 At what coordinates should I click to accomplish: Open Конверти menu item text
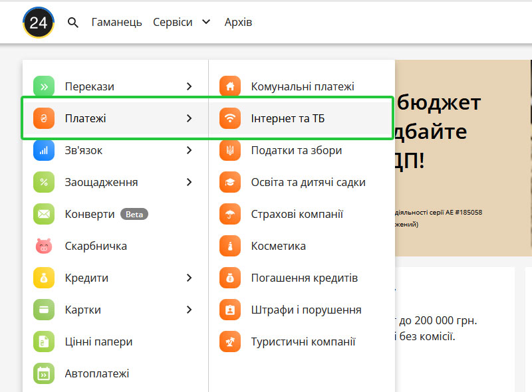[90, 214]
